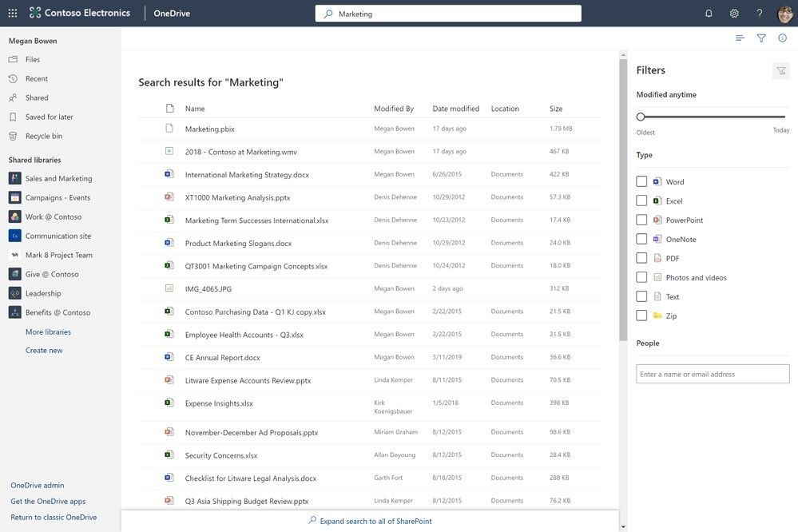
Task: Open Security Concerns.xlsx
Action: 221,455
